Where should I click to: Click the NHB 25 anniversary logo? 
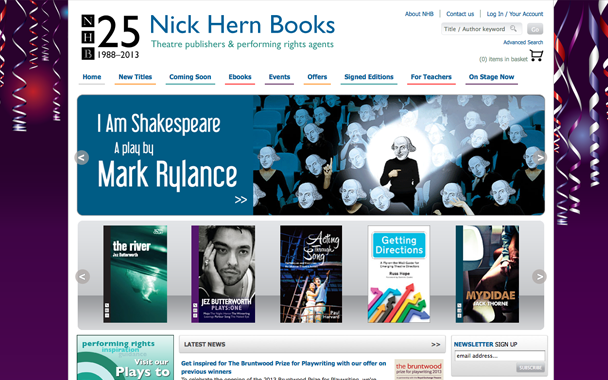110,37
